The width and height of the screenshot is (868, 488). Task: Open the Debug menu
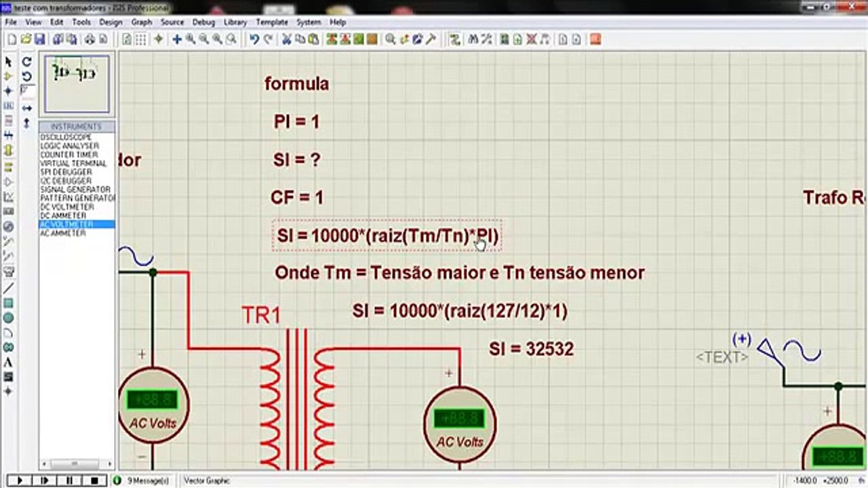click(203, 22)
